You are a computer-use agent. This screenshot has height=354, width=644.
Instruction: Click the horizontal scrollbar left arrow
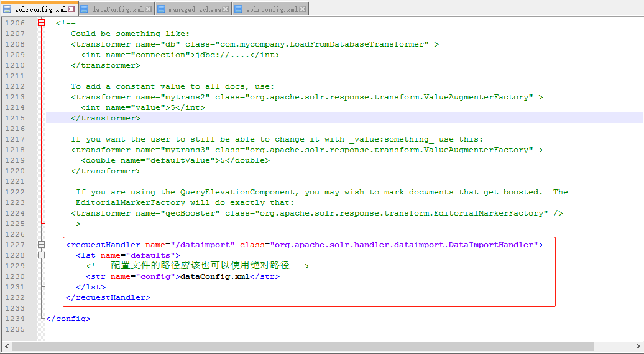tap(6, 347)
